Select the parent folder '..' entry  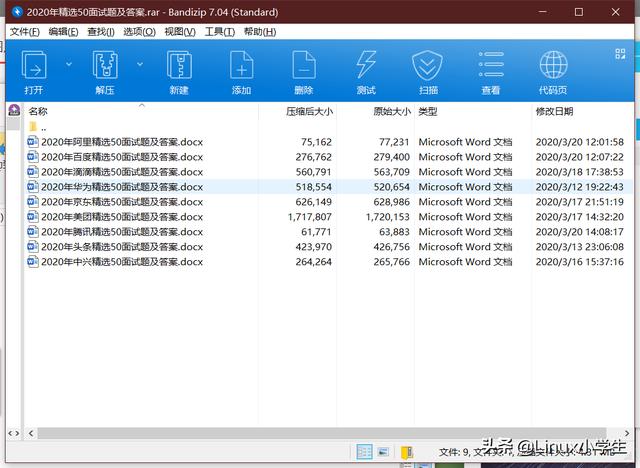(x=38, y=127)
